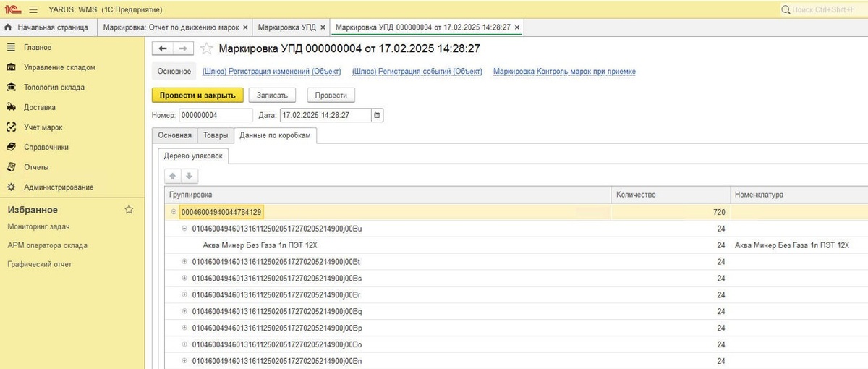The height and width of the screenshot is (369, 868).
Task: Click the Провести button
Action: (x=331, y=95)
